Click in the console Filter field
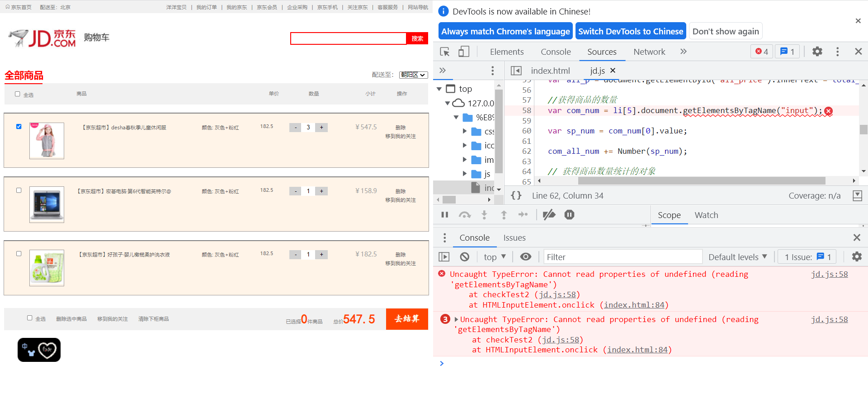The width and height of the screenshot is (868, 408). [x=623, y=257]
